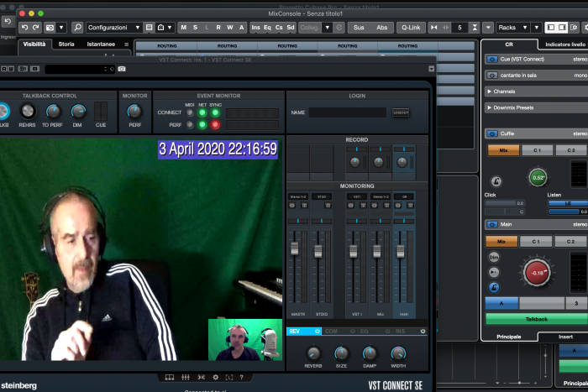Click the mixer faders icon in bottom bar
The image size is (588, 392).
(x=186, y=378)
